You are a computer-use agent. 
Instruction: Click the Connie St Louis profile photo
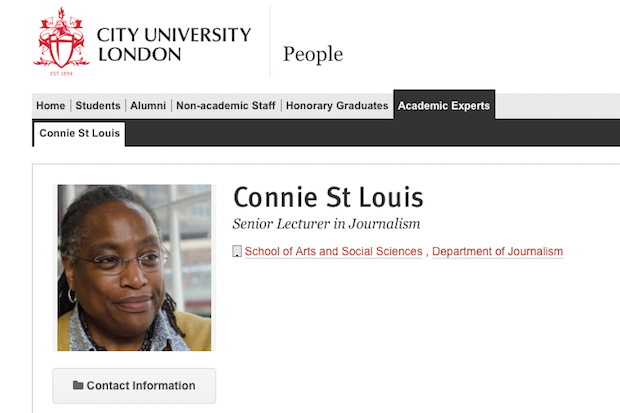click(134, 267)
